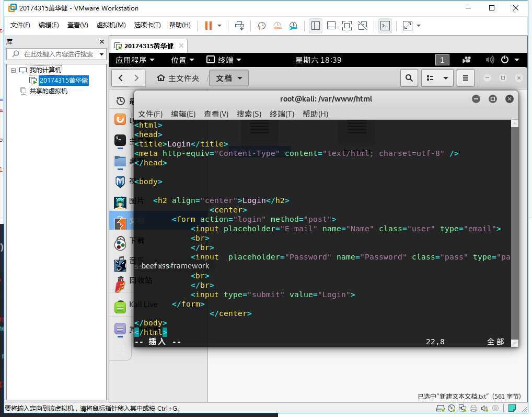Close the library panel with X

pos(102,41)
